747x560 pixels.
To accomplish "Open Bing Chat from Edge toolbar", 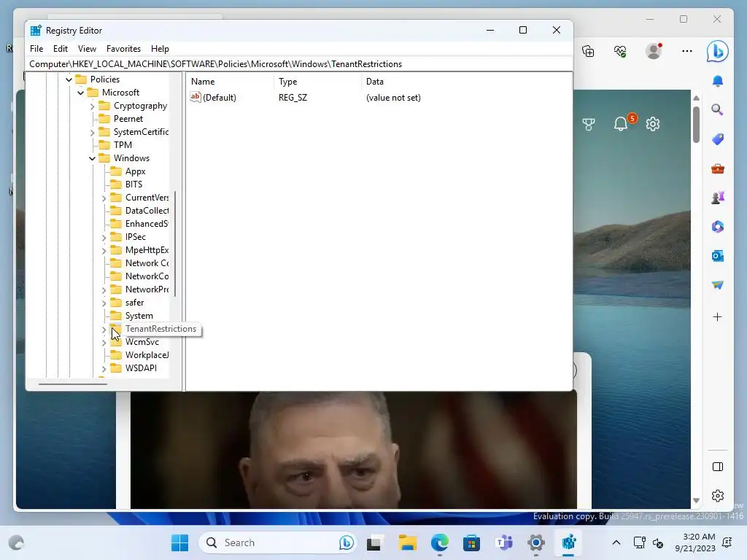I will coord(718,51).
